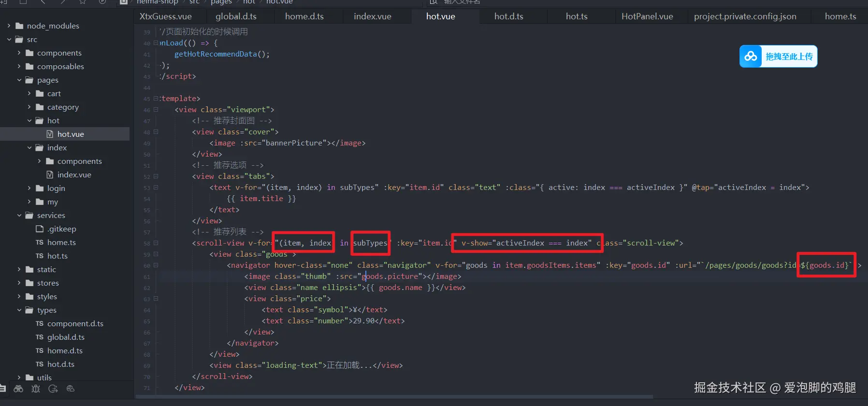This screenshot has height=406, width=868.
Task: Click the login folder icon
Action: [x=40, y=188]
